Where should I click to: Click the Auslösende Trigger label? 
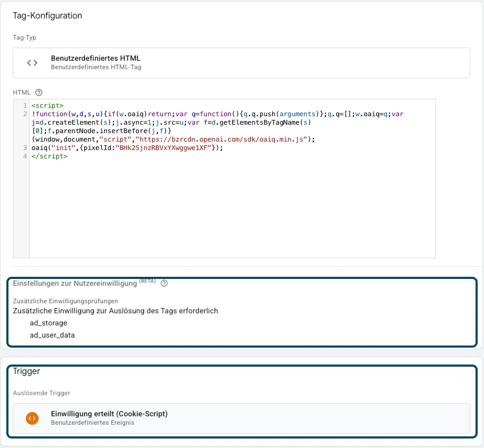[41, 393]
